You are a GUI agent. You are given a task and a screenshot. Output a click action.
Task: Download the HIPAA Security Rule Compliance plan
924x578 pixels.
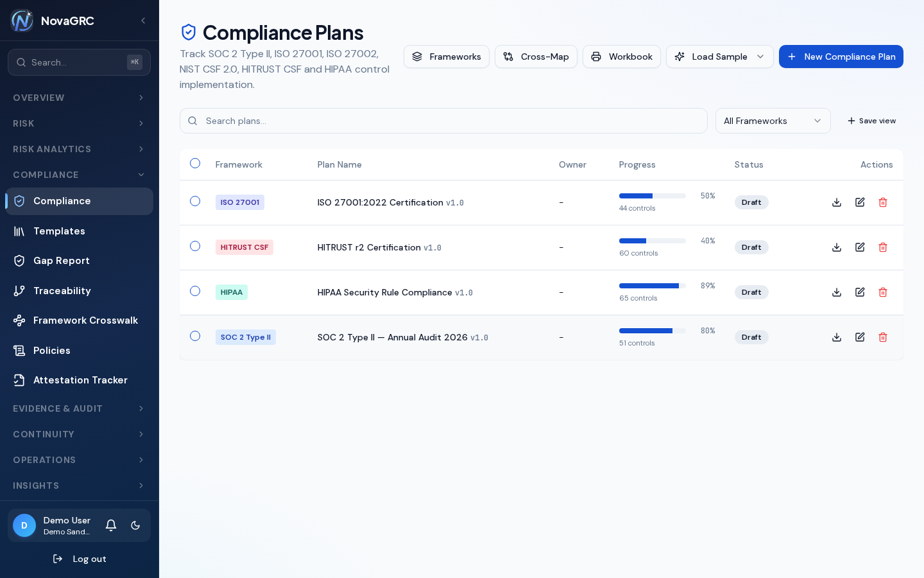point(837,292)
